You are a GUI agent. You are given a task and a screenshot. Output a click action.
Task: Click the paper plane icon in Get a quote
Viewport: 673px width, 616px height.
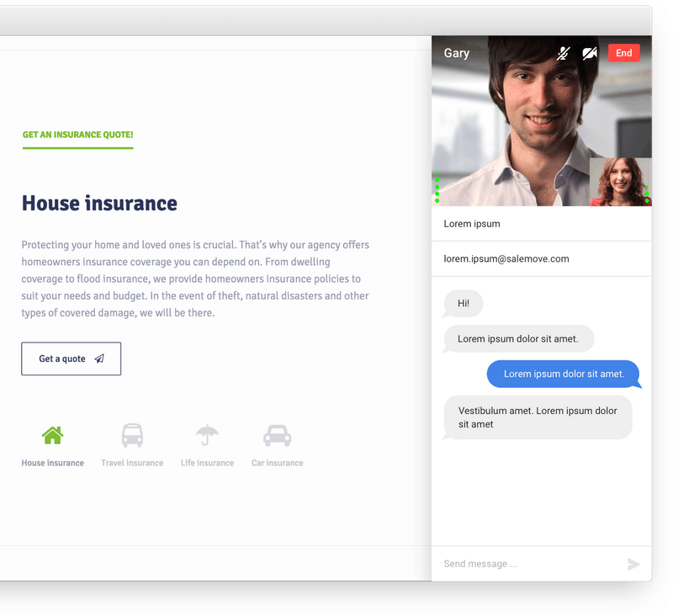pos(99,358)
